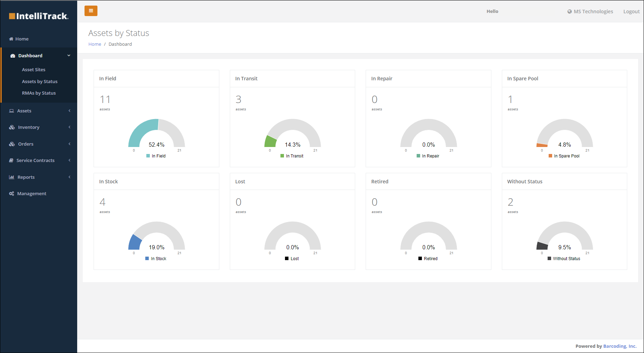Click the globe icon beside MS Technologies
This screenshot has height=353, width=644.
570,12
